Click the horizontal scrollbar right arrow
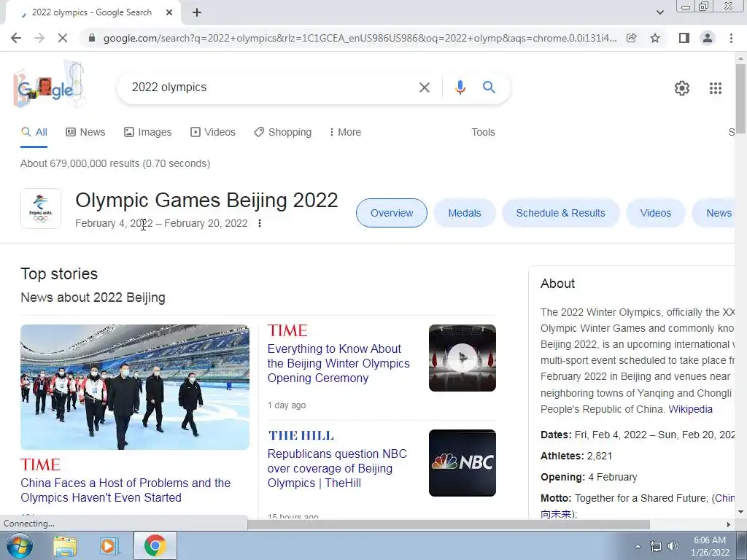Viewport: 747px width, 560px height. point(729,524)
